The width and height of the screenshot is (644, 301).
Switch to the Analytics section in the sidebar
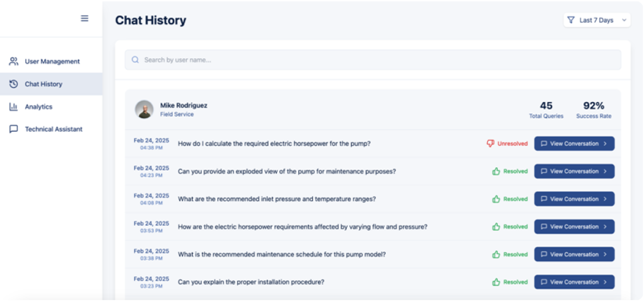point(39,106)
